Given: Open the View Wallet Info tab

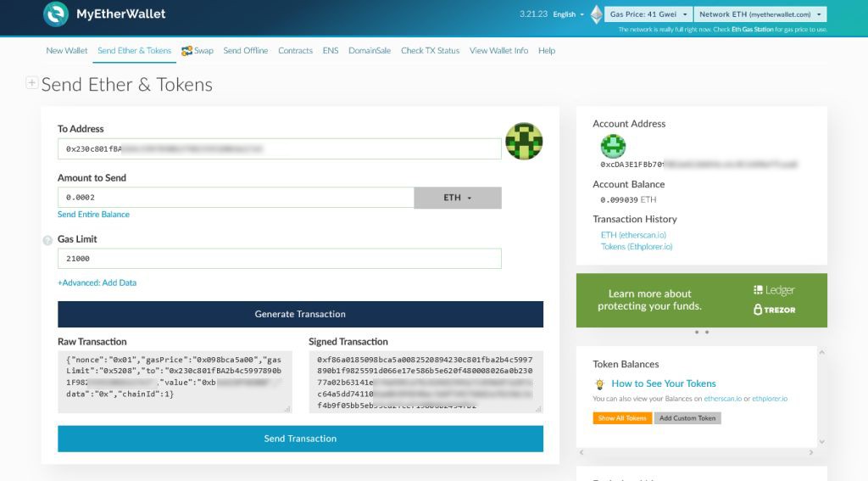Looking at the screenshot, I should (498, 51).
